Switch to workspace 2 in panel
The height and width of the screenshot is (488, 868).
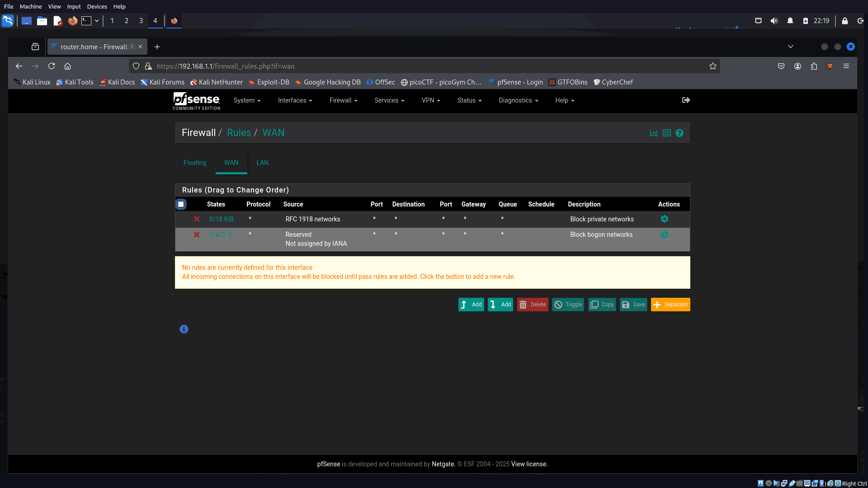(x=127, y=21)
